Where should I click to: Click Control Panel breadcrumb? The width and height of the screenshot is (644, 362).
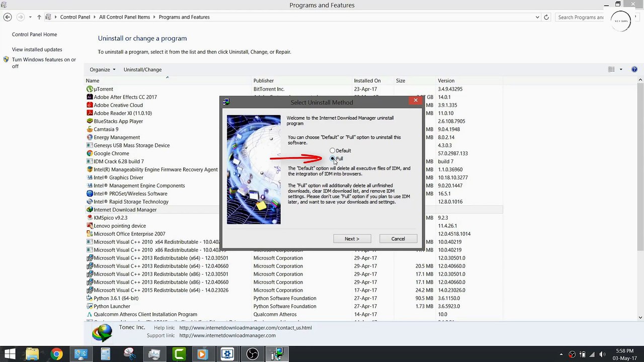coord(75,17)
